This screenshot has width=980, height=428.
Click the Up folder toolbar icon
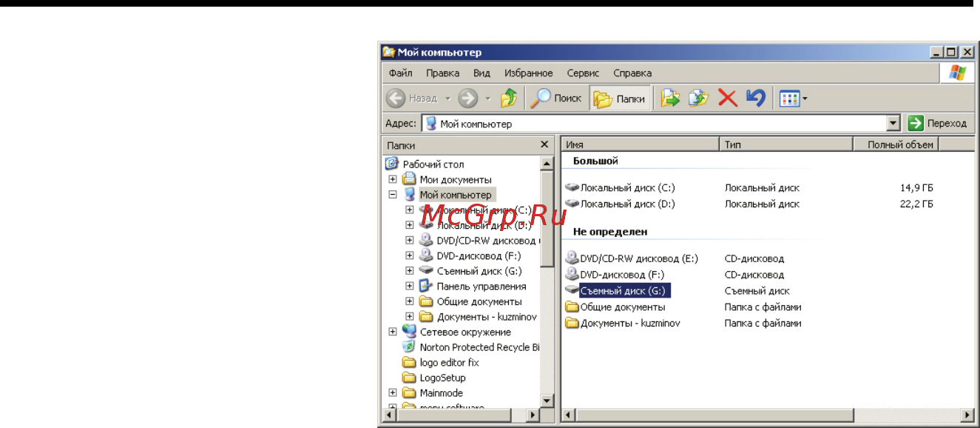point(508,98)
